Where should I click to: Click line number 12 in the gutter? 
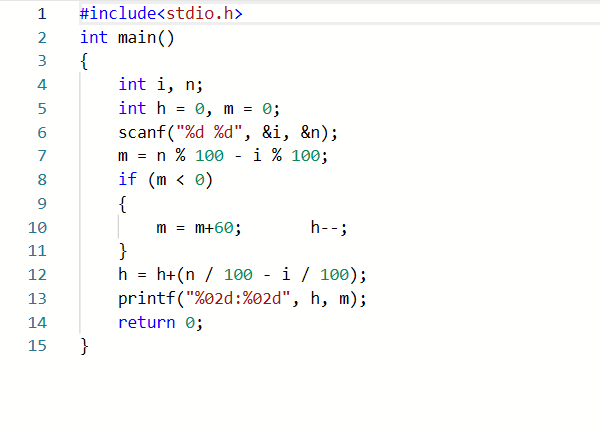pos(38,275)
